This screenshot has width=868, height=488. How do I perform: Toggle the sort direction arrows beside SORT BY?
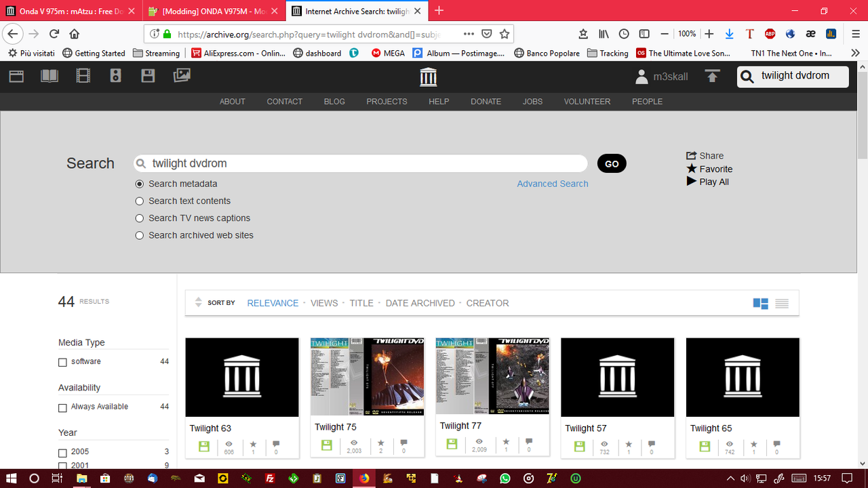(x=198, y=302)
